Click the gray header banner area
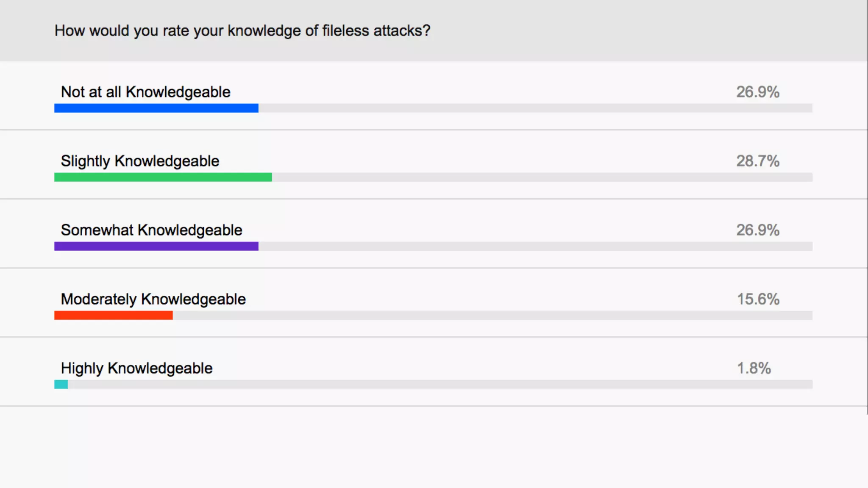 pyautogui.click(x=636, y=30)
